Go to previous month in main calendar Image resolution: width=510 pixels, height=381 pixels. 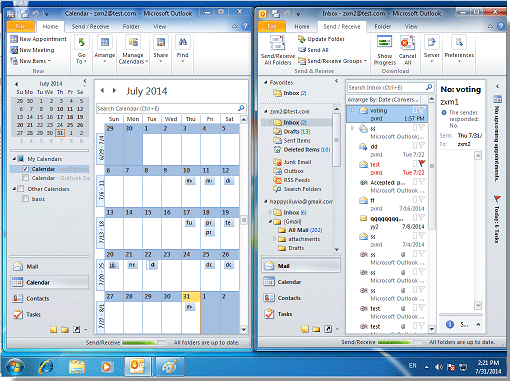[x=102, y=90]
